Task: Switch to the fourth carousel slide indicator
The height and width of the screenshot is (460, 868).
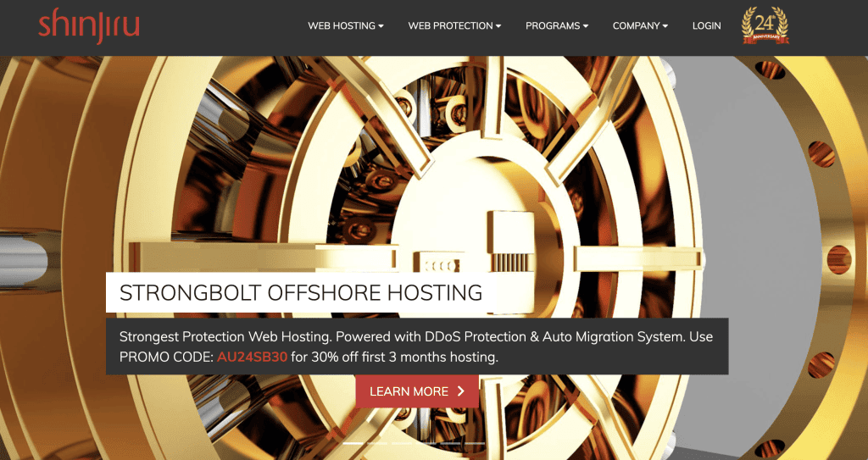Action: (426, 443)
